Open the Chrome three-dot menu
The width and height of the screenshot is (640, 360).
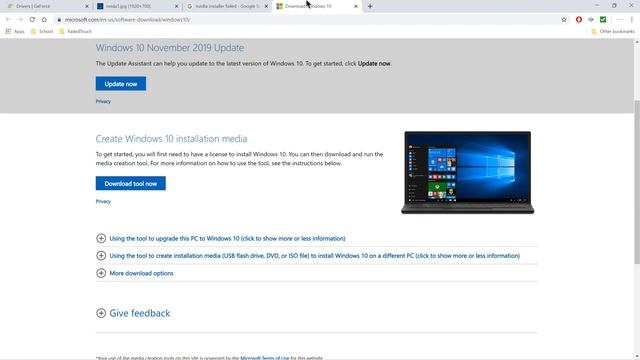click(631, 19)
